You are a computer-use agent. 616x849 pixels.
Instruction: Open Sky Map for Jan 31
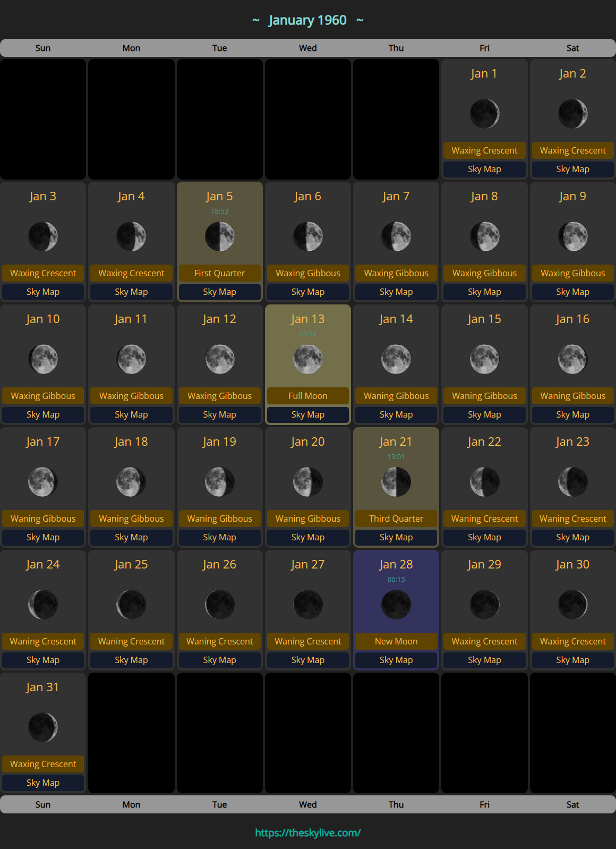43,783
